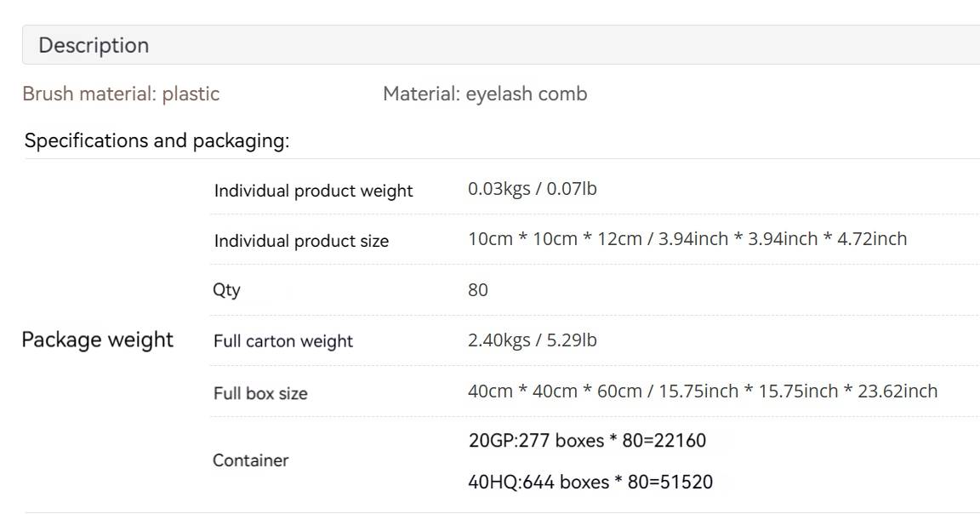The width and height of the screenshot is (980, 514).
Task: Select the 40HQ:644 boxes container line
Action: pos(590,483)
